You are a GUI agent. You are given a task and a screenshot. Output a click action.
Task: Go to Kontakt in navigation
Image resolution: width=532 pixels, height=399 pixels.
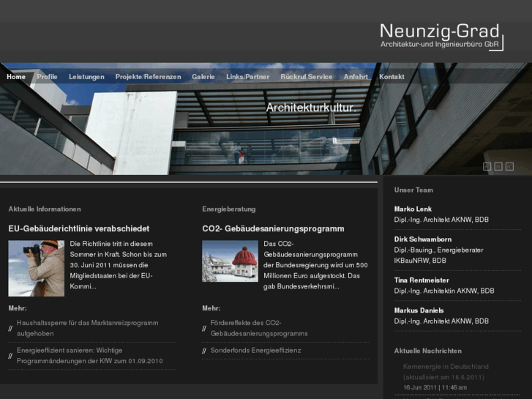pyautogui.click(x=391, y=77)
